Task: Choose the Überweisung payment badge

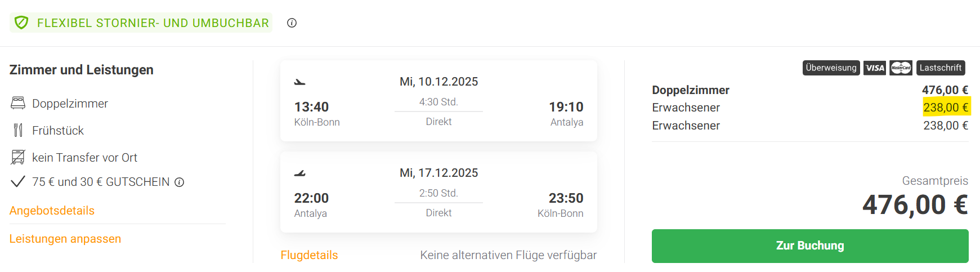Action: (x=831, y=68)
